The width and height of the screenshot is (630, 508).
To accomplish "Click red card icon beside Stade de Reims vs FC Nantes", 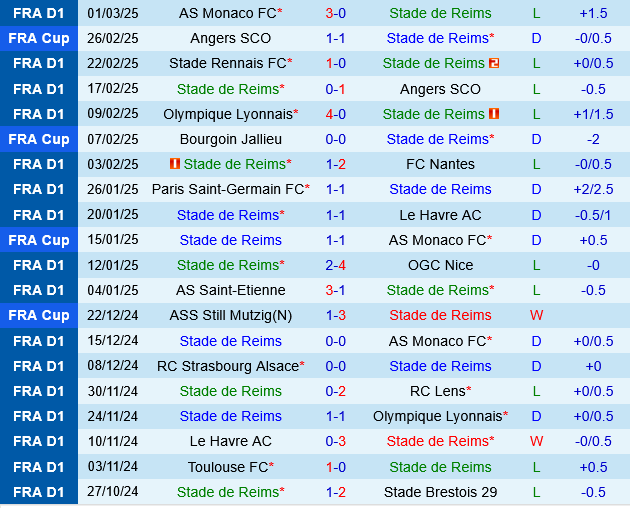I will point(175,164).
